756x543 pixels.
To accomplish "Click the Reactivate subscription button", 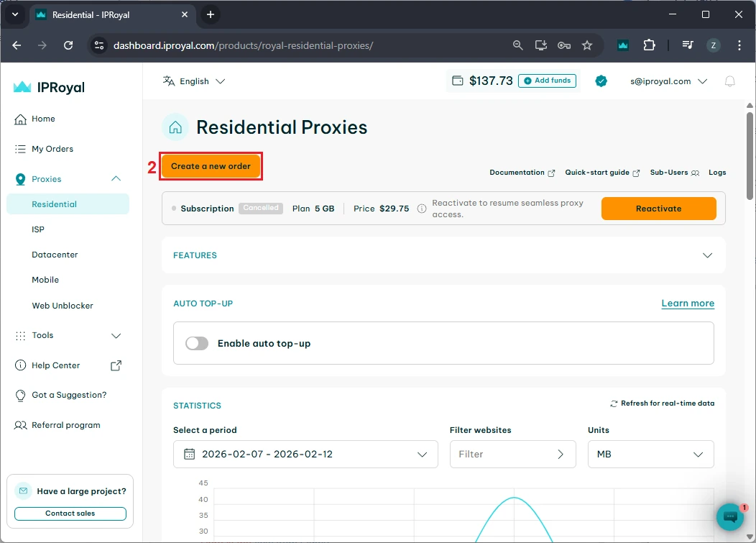I will click(x=658, y=209).
